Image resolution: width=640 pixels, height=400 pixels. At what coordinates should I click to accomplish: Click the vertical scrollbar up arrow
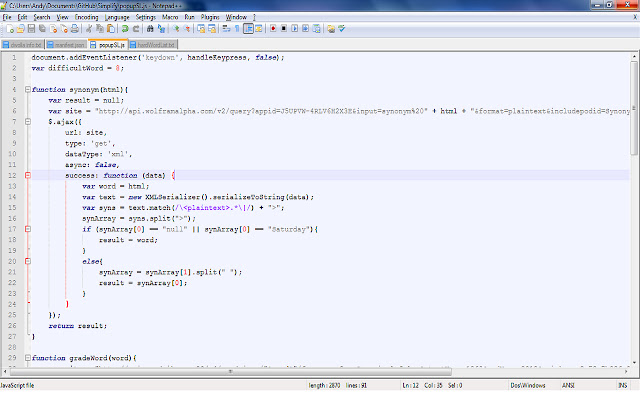[x=634, y=57]
